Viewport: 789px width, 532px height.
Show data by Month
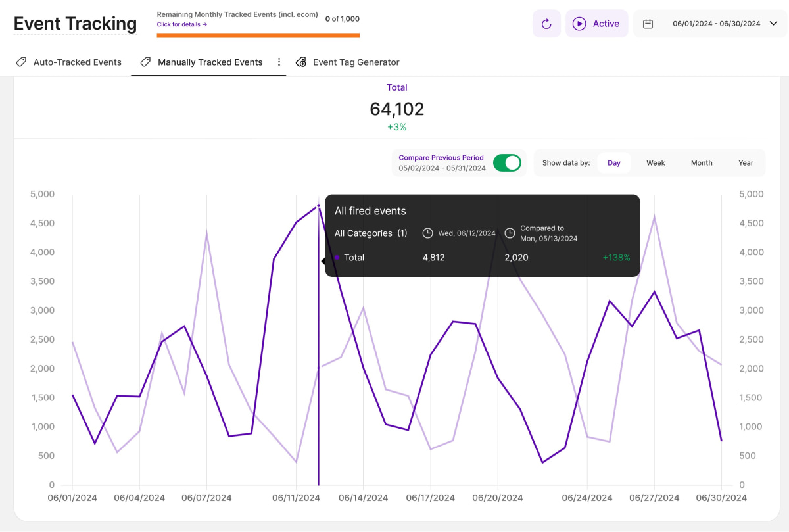pos(702,163)
